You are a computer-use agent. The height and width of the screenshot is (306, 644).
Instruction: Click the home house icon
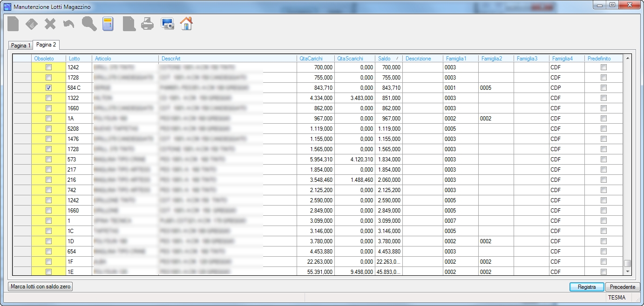click(x=186, y=23)
